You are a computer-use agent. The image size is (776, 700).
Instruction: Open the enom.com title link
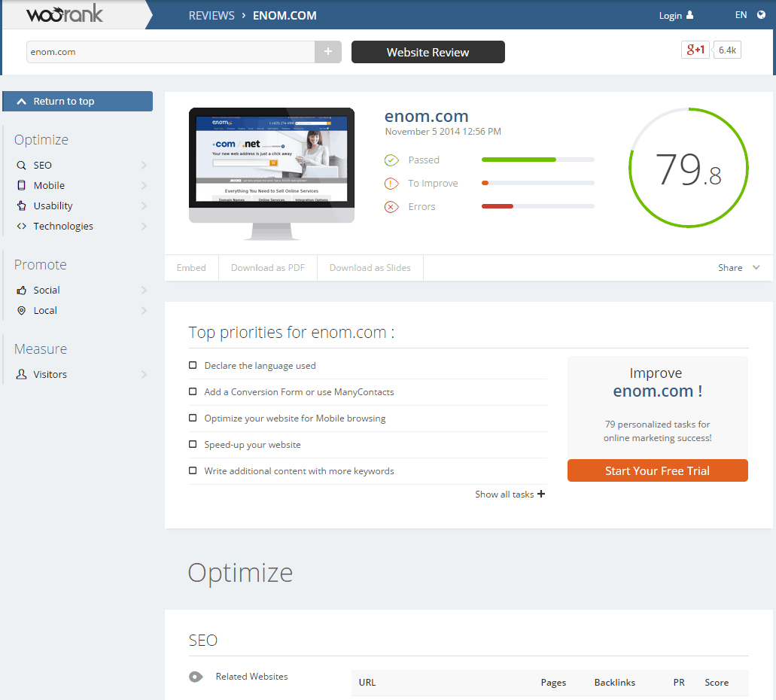pyautogui.click(x=426, y=117)
